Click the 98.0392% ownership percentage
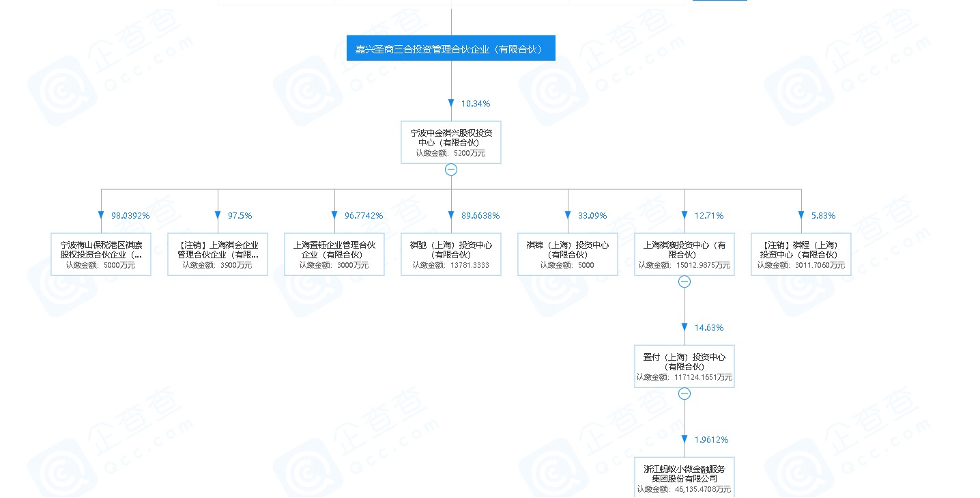Image resolution: width=980 pixels, height=498 pixels. 130,216
